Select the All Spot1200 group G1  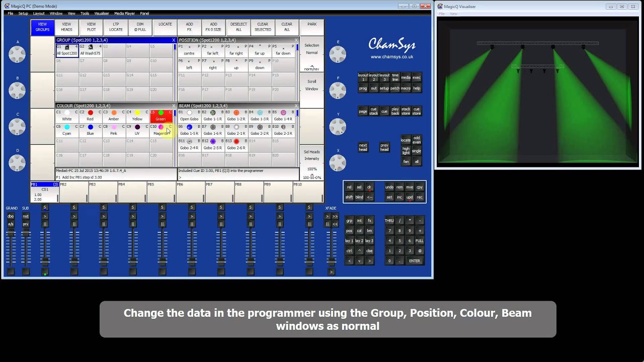point(67,50)
